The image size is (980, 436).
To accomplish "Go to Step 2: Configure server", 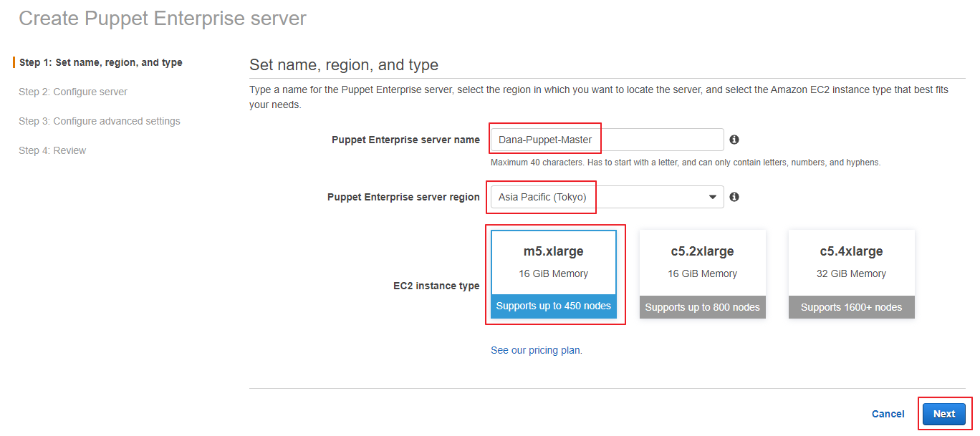I will (73, 92).
